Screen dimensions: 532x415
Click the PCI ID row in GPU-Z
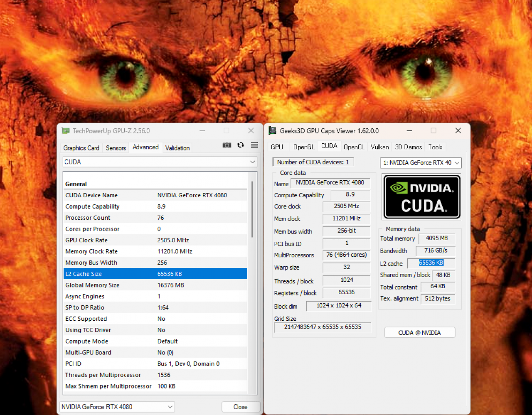[155, 363]
